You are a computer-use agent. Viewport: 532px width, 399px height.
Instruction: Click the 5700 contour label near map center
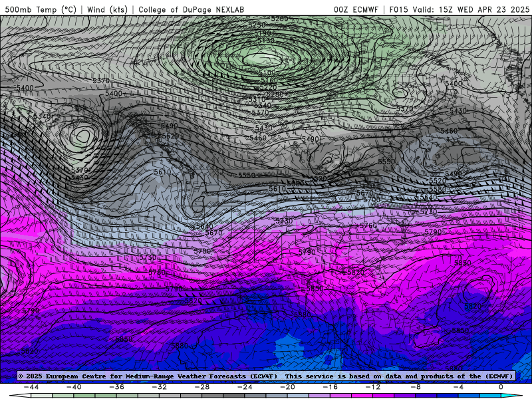(x=203, y=251)
